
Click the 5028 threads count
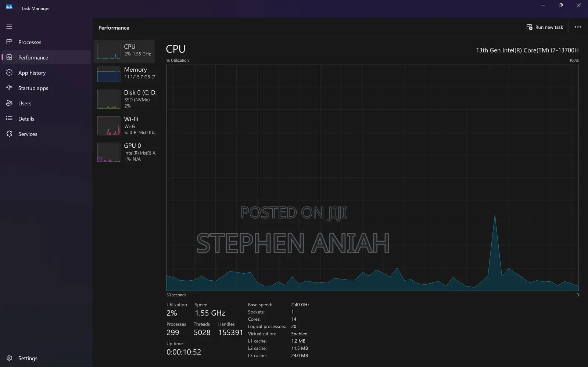[x=202, y=332]
